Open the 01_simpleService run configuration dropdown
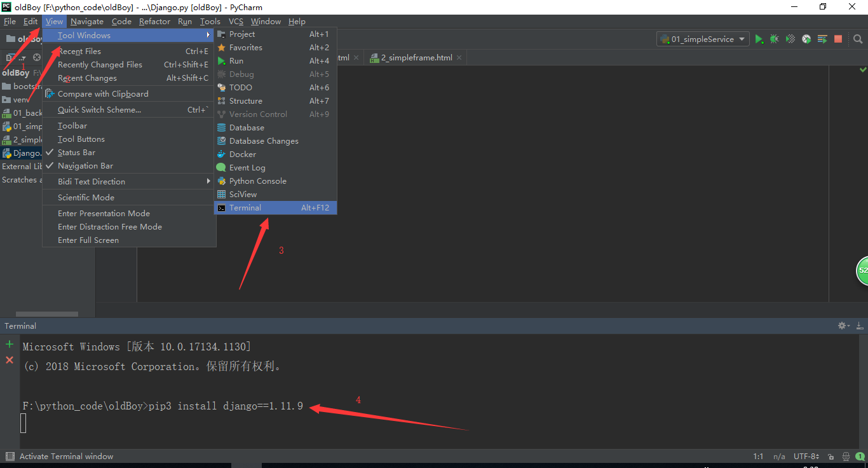 (x=703, y=39)
